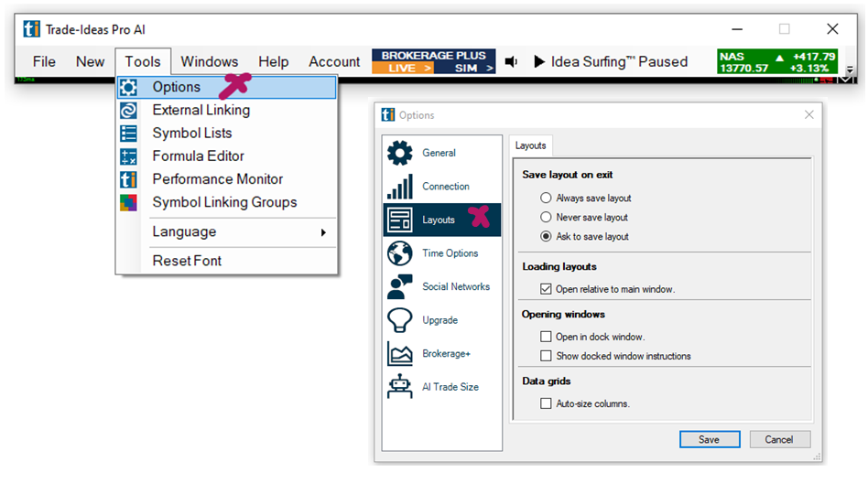Viewport: 868px width, 483px height.
Task: Click the Save button
Action: [x=709, y=440]
